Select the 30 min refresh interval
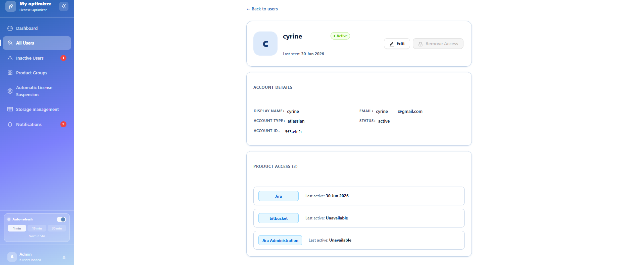644x265 pixels. [57, 228]
